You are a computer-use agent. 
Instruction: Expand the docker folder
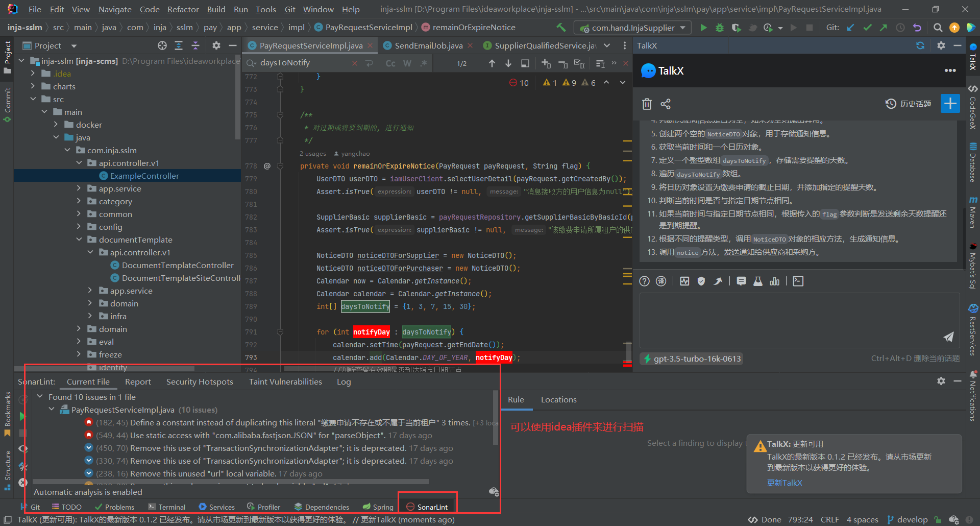tap(56, 125)
